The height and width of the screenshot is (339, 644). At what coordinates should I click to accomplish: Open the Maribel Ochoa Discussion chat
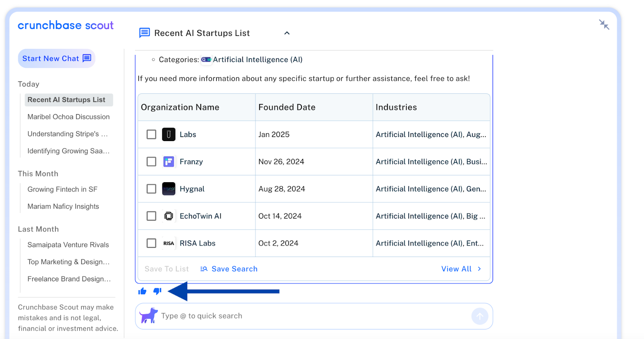pyautogui.click(x=68, y=117)
